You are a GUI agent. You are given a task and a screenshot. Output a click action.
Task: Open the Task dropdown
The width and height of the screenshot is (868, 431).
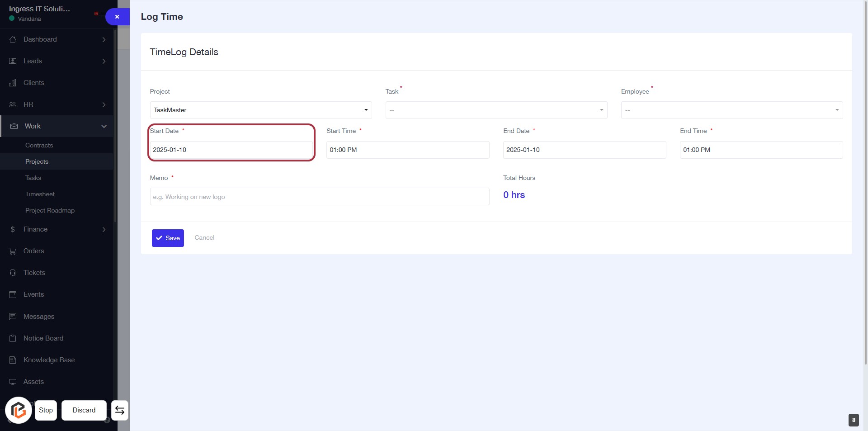point(496,110)
